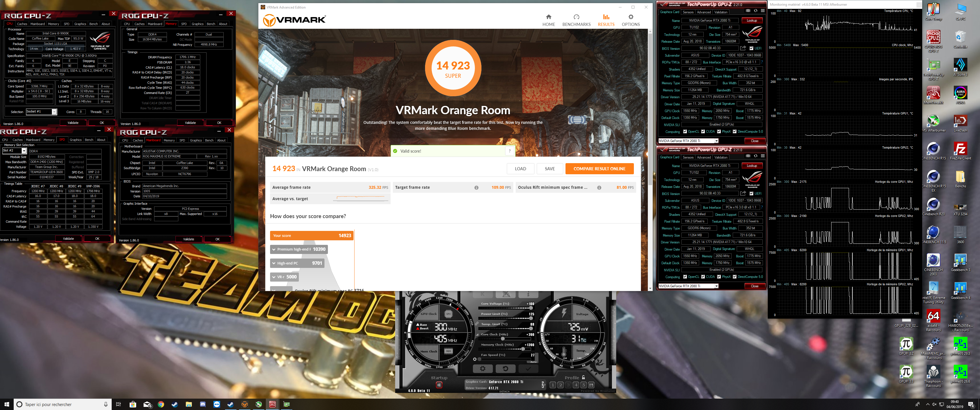
Task: Open Graphics tab in CPU-Z SPD window
Action: coord(75,140)
